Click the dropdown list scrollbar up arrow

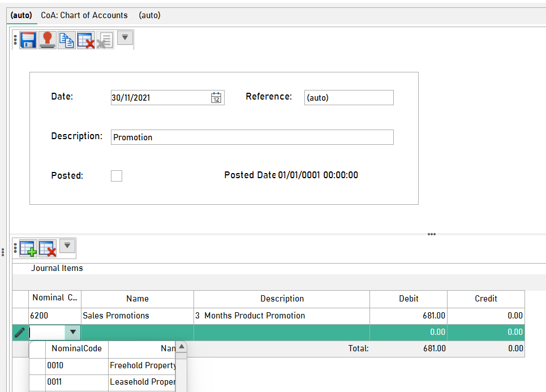[x=181, y=346]
